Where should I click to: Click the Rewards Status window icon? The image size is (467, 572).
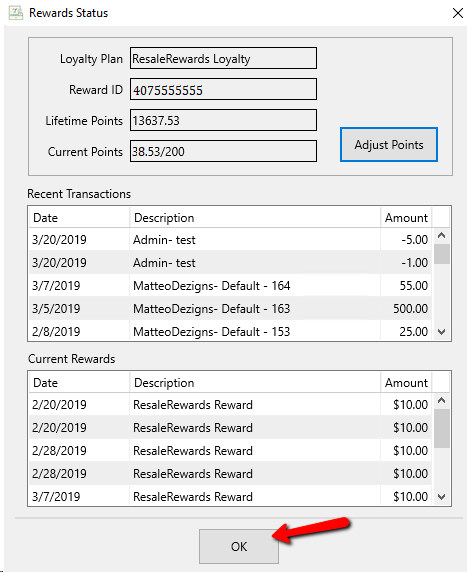point(16,13)
